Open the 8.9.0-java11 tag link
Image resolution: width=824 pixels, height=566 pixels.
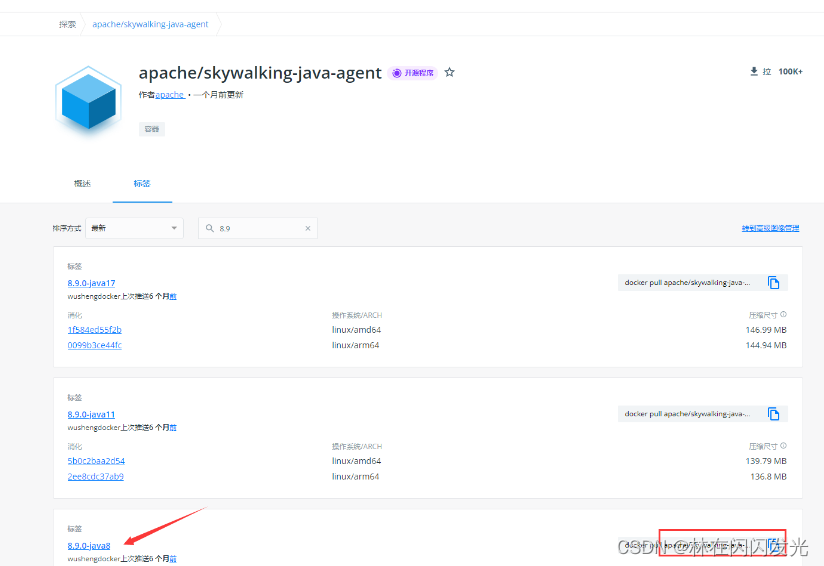point(91,414)
